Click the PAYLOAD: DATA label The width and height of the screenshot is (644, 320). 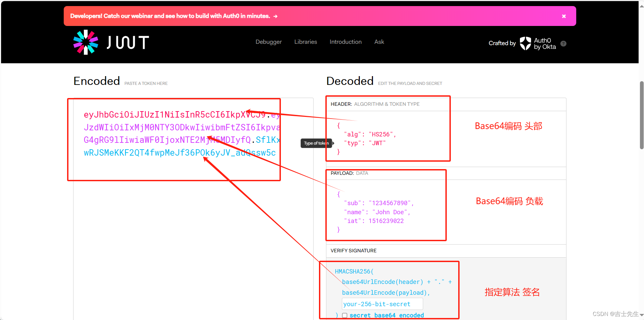click(x=349, y=173)
